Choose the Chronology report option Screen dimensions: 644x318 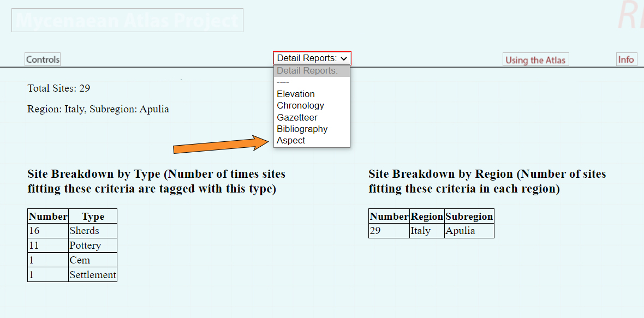coord(300,105)
